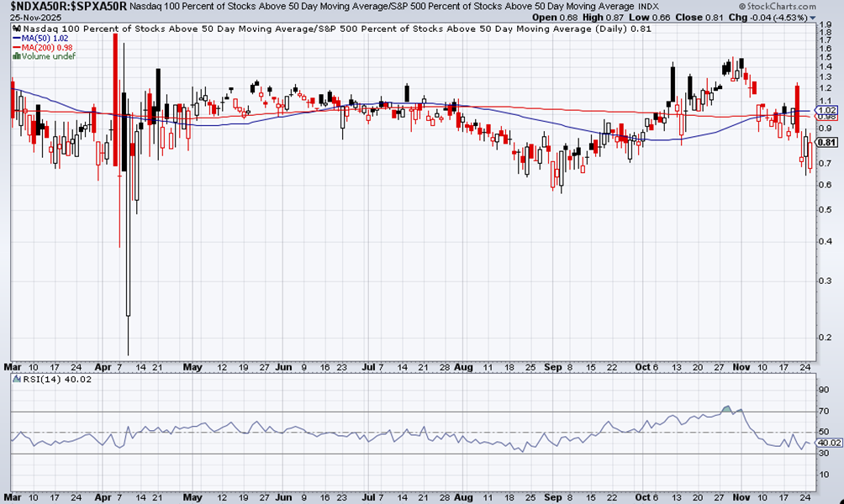The image size is (844, 504).
Task: Click the blue MA(50) line marker in legend
Action: (x=16, y=39)
